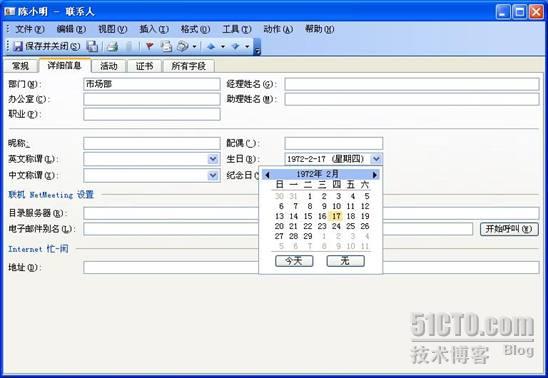
Task: Open the 工具 menu
Action: tap(237, 29)
